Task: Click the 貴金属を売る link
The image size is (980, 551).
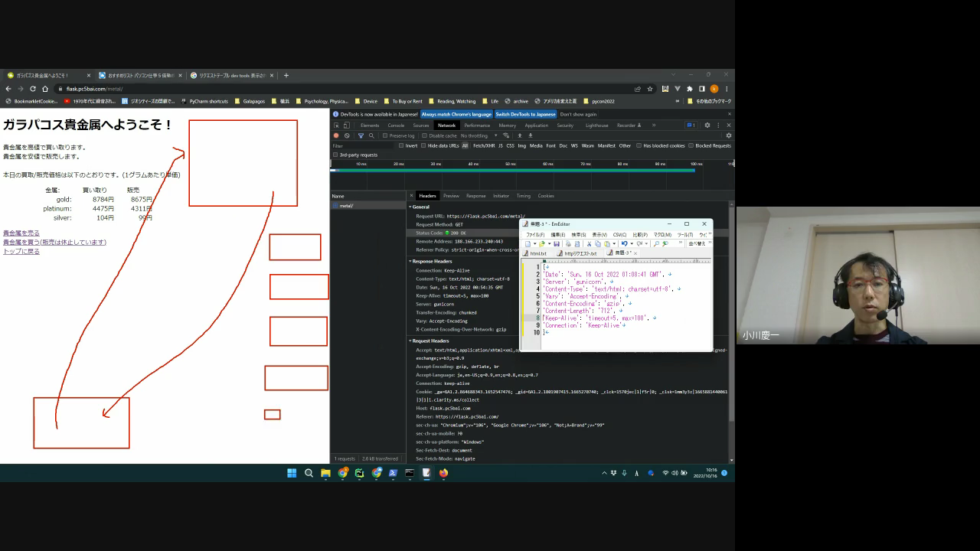Action: (21, 233)
